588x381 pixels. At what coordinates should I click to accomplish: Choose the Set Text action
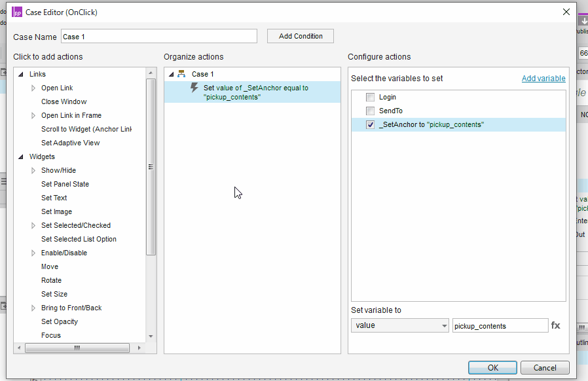[x=54, y=198]
